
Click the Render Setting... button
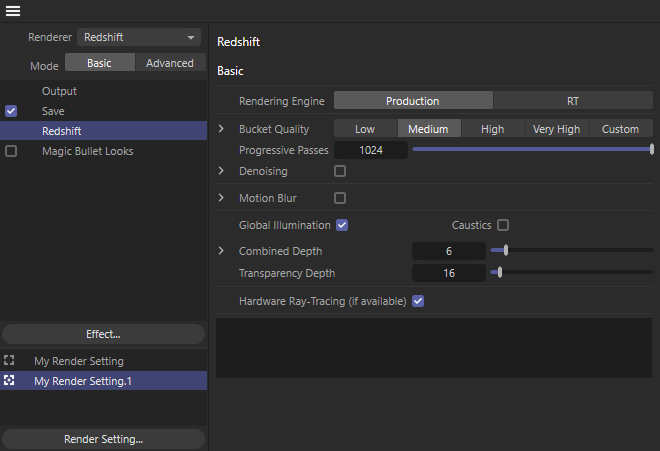[104, 439]
